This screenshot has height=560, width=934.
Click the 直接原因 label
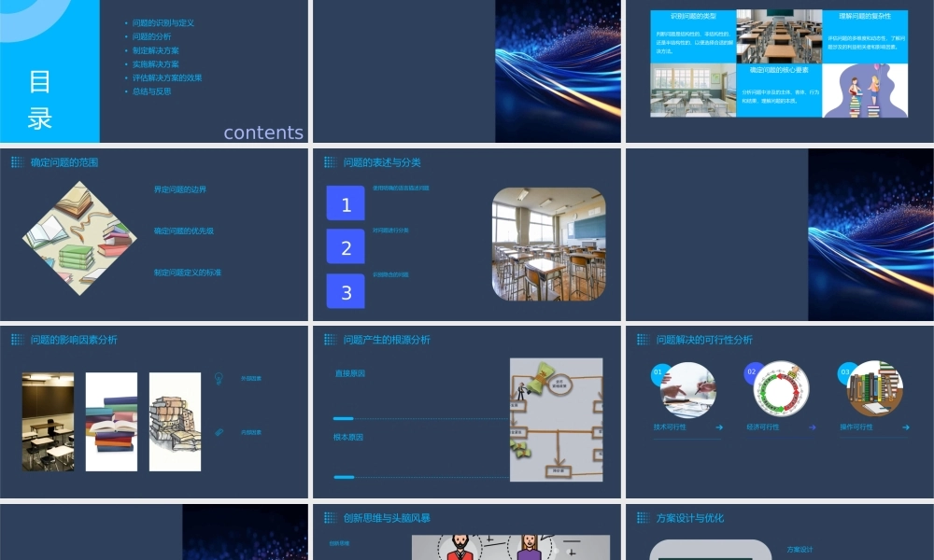point(349,373)
